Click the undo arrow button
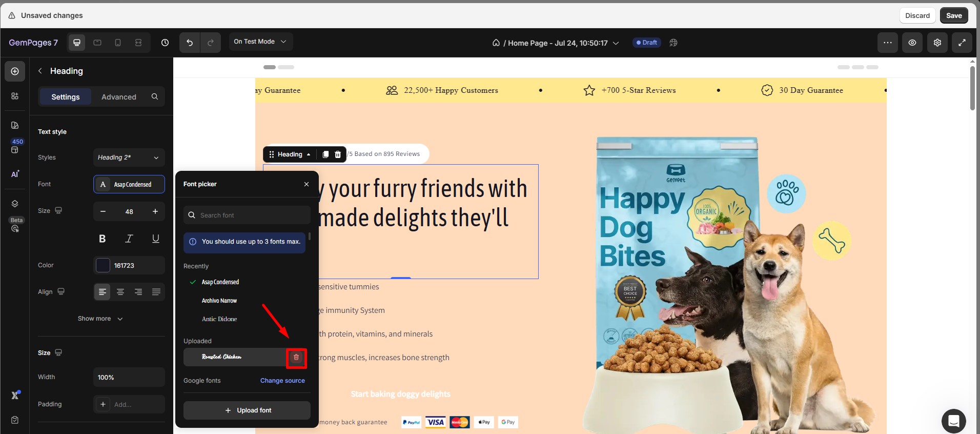 coord(190,43)
